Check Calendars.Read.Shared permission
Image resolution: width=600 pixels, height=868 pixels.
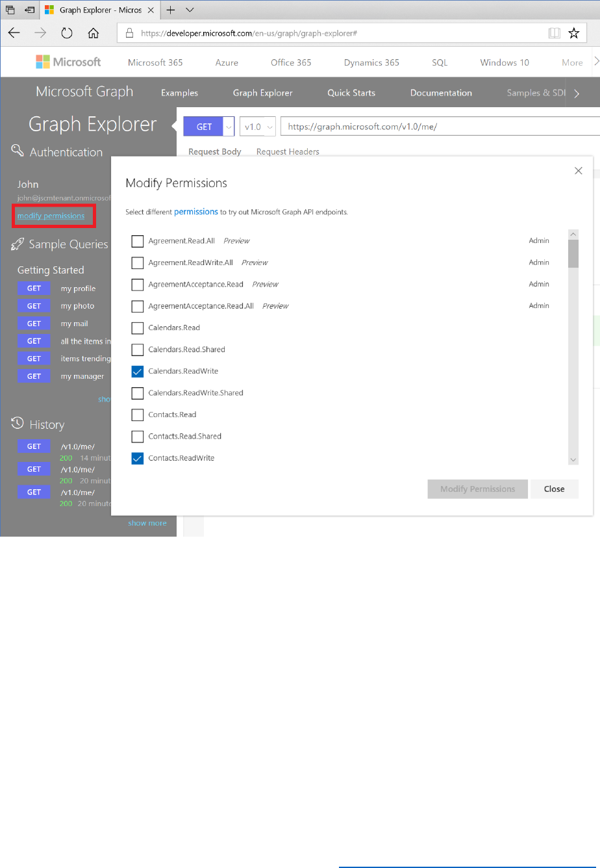(x=138, y=350)
